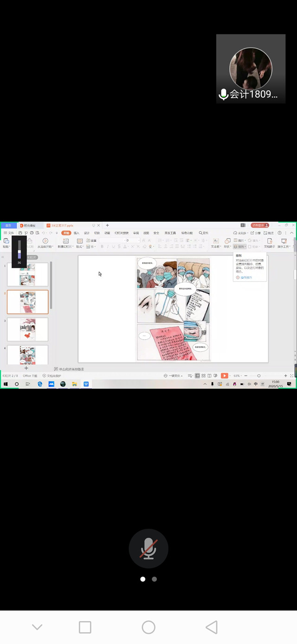The image size is (297, 644).
Task: Click the orange slideshow play button in status bar
Action: coord(224,375)
